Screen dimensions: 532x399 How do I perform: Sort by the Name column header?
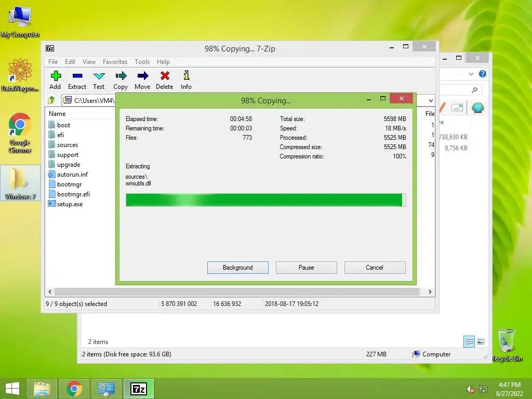[x=57, y=114]
